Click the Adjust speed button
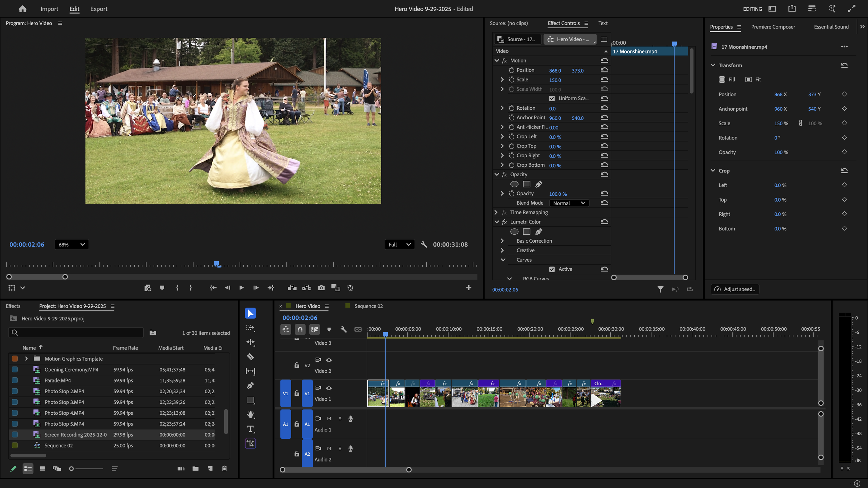This screenshot has height=488, width=868. (735, 289)
